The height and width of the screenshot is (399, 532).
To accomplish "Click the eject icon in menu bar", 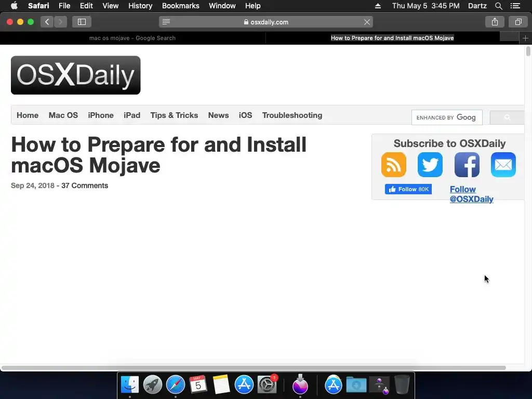I will (x=378, y=6).
